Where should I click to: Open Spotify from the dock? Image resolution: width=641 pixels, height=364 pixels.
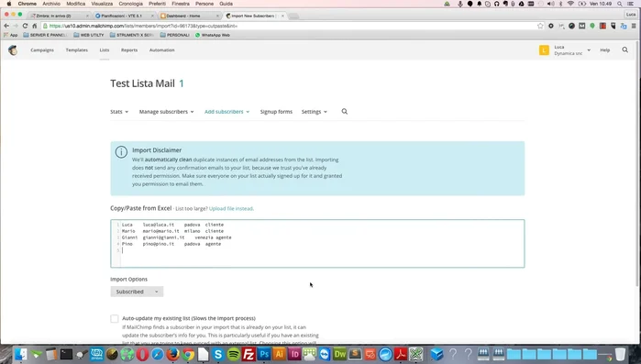[x=234, y=354]
